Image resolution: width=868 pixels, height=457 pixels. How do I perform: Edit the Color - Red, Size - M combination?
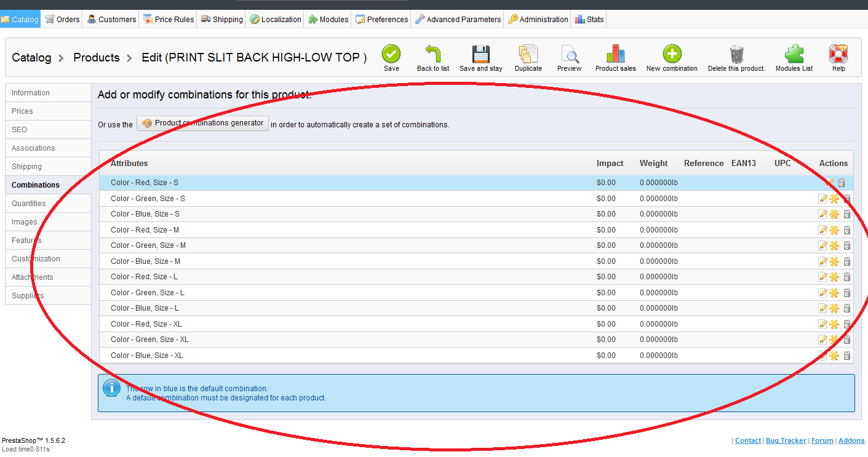click(x=822, y=230)
